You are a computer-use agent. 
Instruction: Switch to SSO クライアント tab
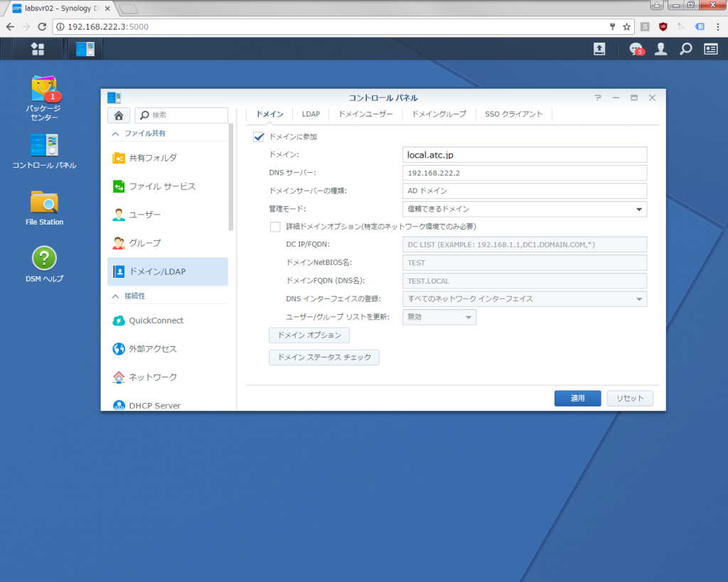(x=513, y=114)
